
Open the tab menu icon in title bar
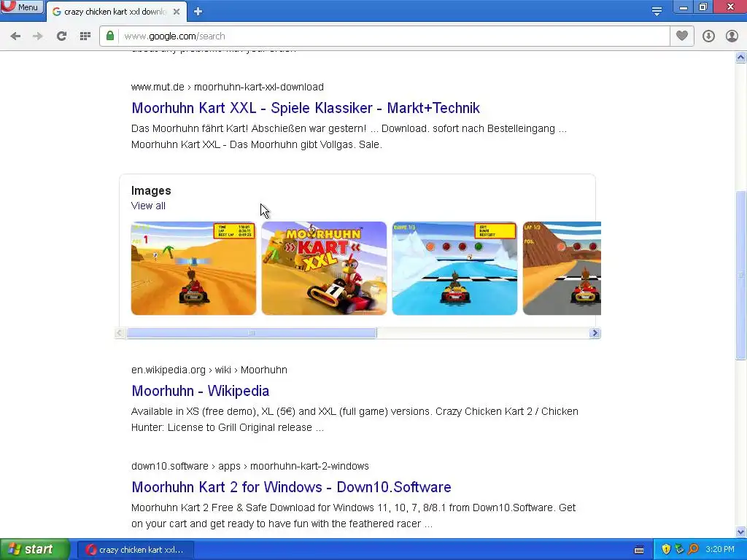coord(657,12)
